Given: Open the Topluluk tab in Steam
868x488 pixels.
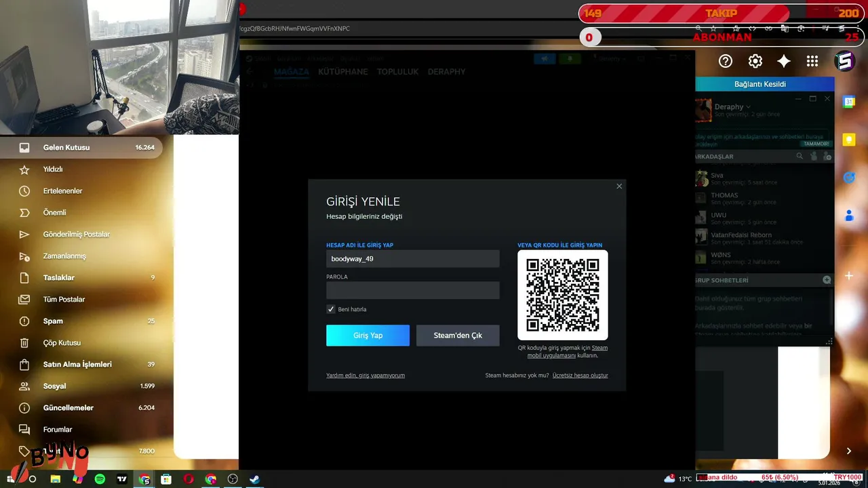Looking at the screenshot, I should coord(398,72).
